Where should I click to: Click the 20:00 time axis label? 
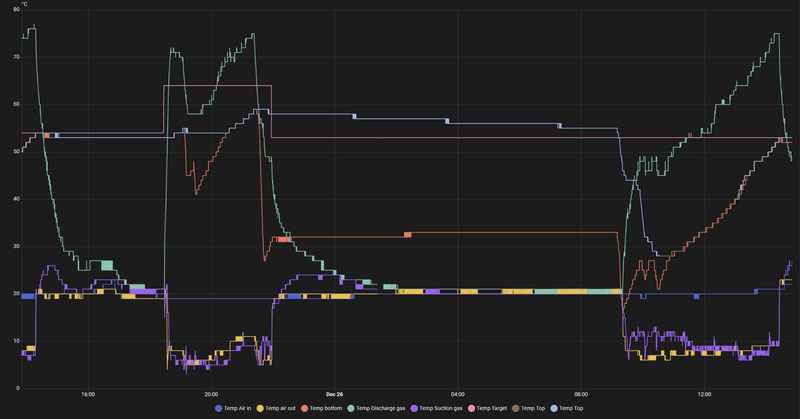click(x=211, y=395)
